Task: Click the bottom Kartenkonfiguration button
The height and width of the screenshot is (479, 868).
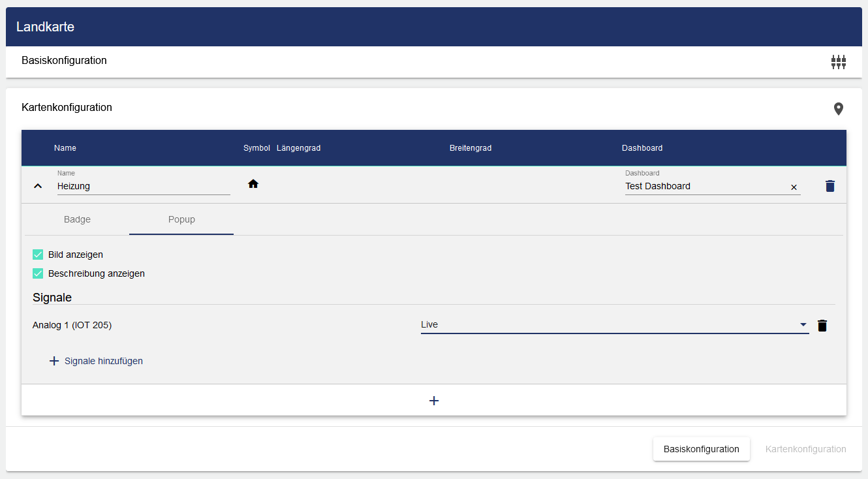Action: 805,449
